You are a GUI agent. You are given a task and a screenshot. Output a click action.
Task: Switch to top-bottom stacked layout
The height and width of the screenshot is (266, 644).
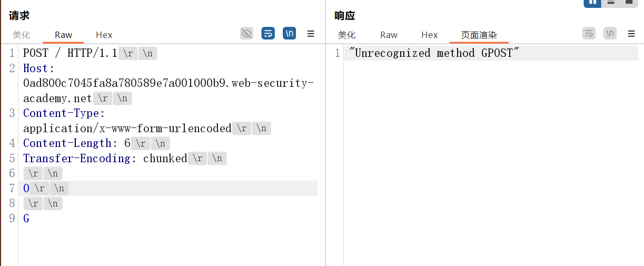tap(610, 2)
